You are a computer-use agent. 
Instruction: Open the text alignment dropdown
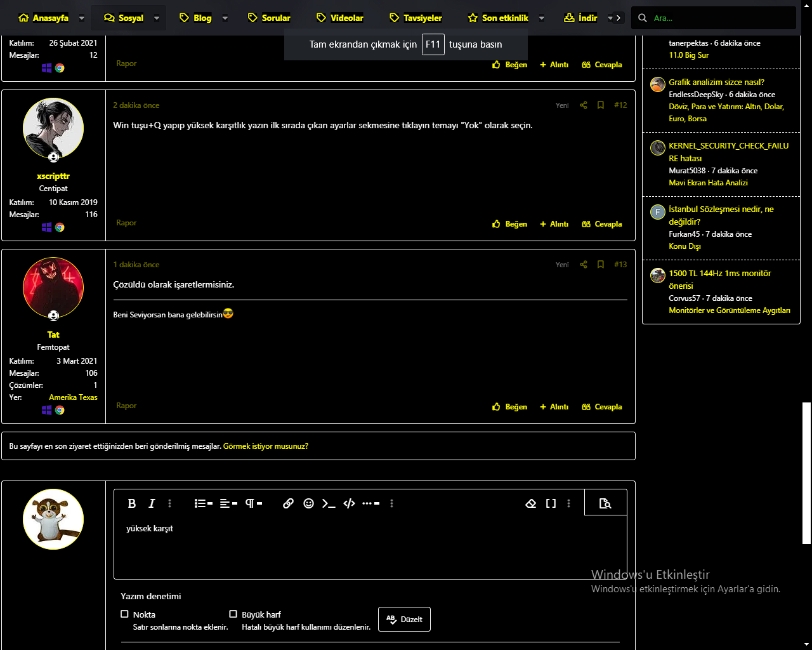[x=228, y=503]
